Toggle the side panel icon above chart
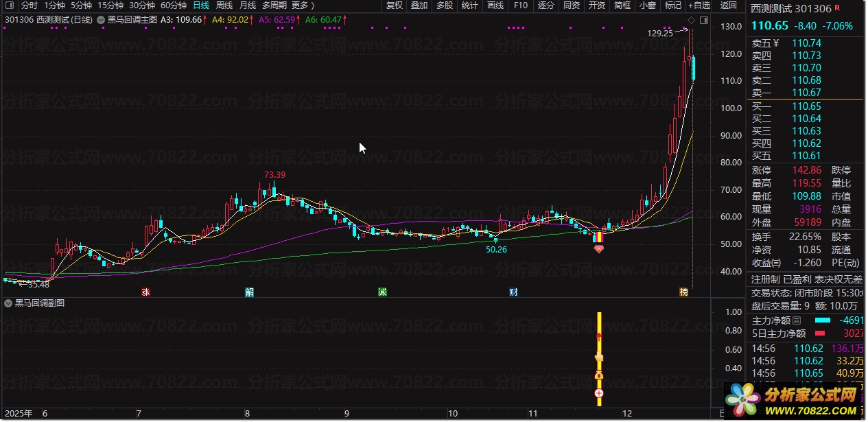 click(x=703, y=20)
